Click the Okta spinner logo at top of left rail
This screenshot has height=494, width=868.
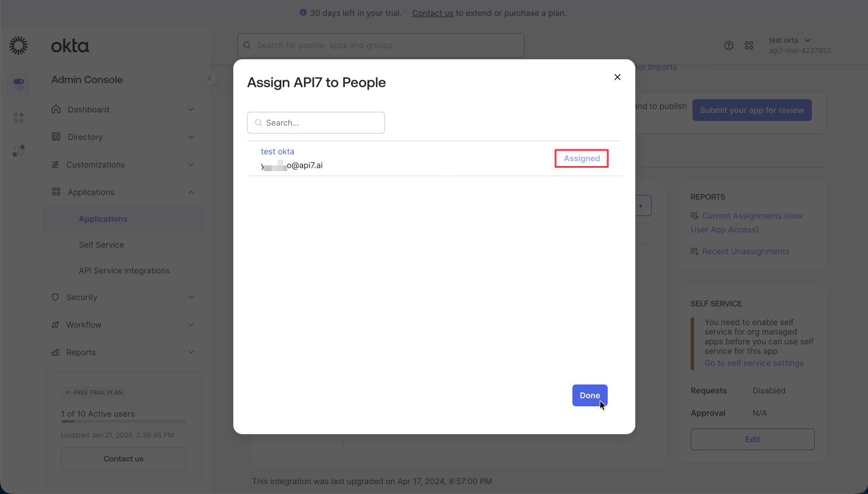click(18, 45)
